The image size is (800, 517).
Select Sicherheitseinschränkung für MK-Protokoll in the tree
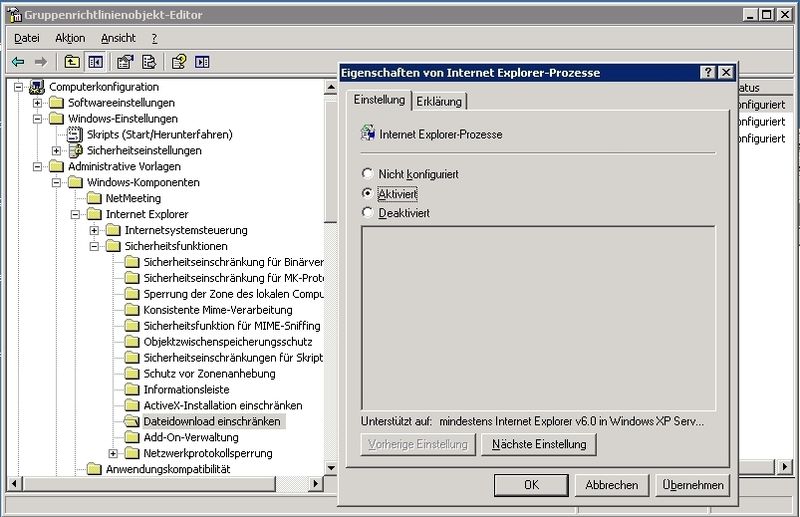click(233, 278)
